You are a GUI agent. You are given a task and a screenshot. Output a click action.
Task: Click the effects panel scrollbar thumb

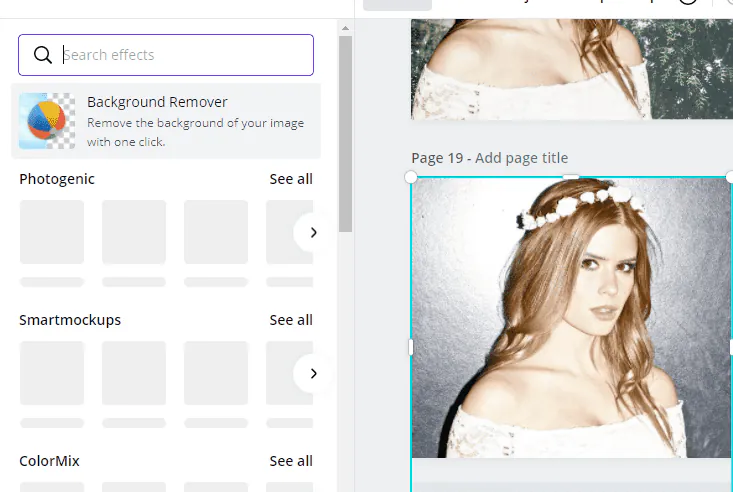pyautogui.click(x=345, y=134)
